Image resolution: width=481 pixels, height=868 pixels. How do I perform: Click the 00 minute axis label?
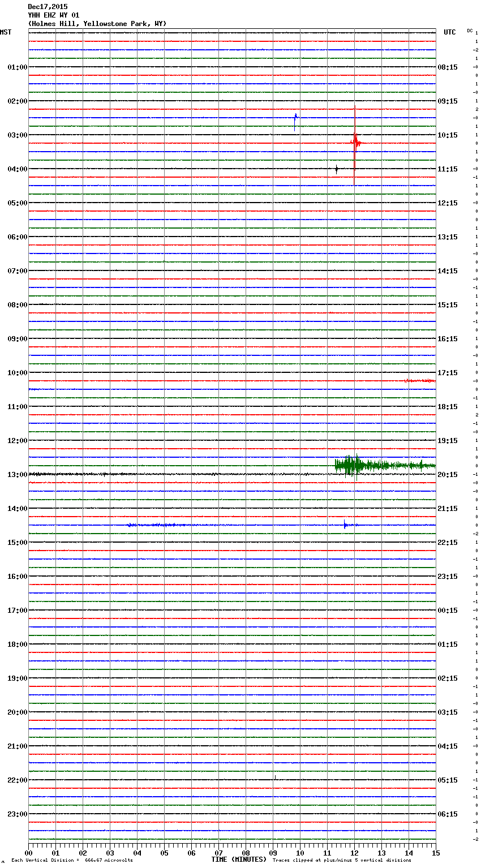click(28, 853)
